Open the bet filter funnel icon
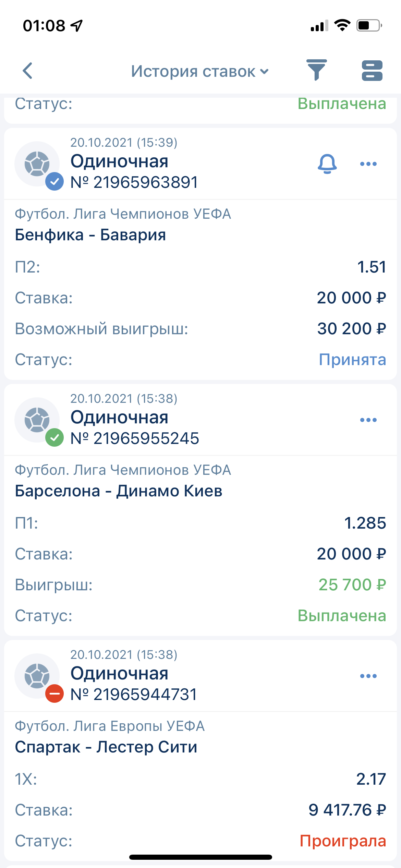This screenshot has height=868, width=401. point(316,70)
